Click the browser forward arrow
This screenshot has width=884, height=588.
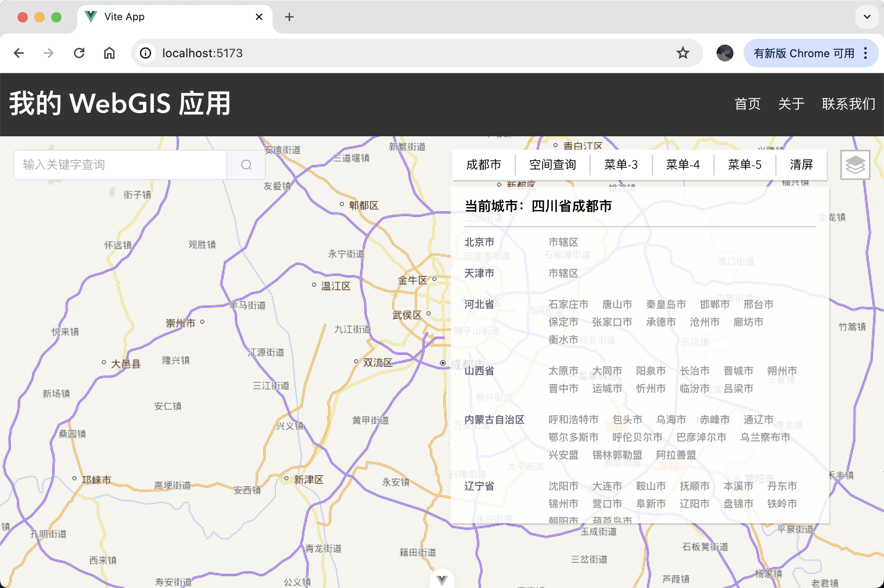(x=49, y=53)
